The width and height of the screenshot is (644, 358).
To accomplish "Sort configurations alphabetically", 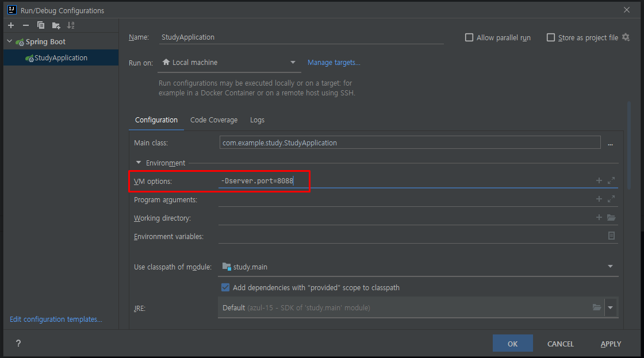I will tap(71, 25).
